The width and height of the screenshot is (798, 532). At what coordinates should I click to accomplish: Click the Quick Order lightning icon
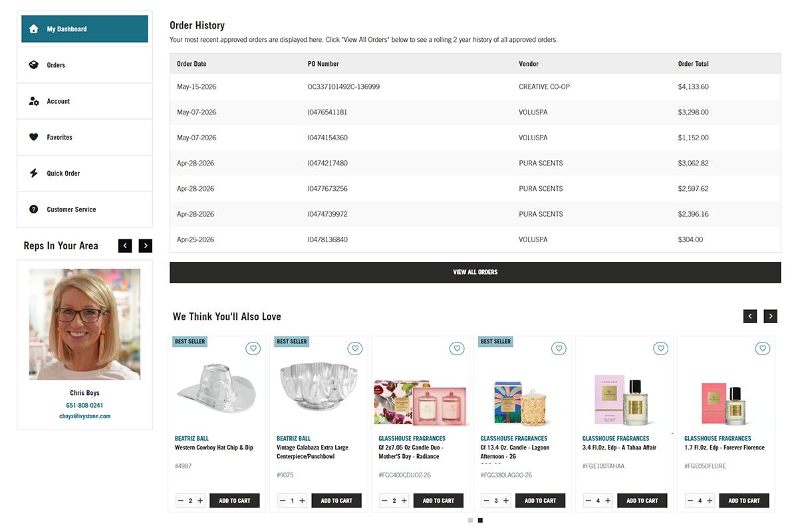(x=34, y=173)
